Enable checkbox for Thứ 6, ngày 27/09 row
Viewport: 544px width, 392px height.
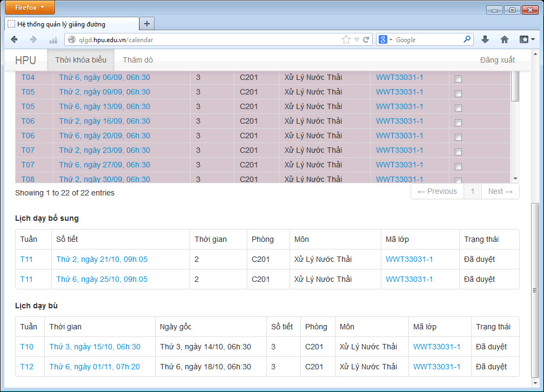pyautogui.click(x=458, y=166)
